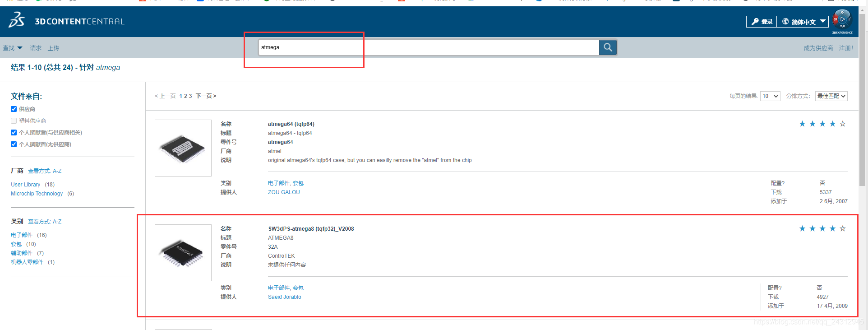Open the SW3dPS-atmega8 (tqfp32)_V2008 result title

point(311,229)
